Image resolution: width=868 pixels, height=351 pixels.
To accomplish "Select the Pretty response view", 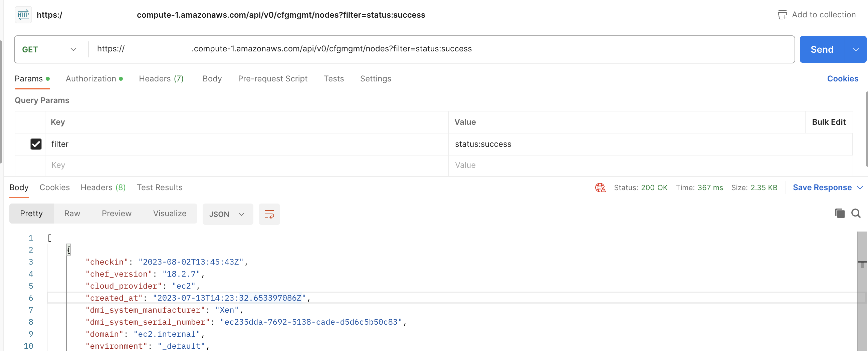I will coord(31,214).
